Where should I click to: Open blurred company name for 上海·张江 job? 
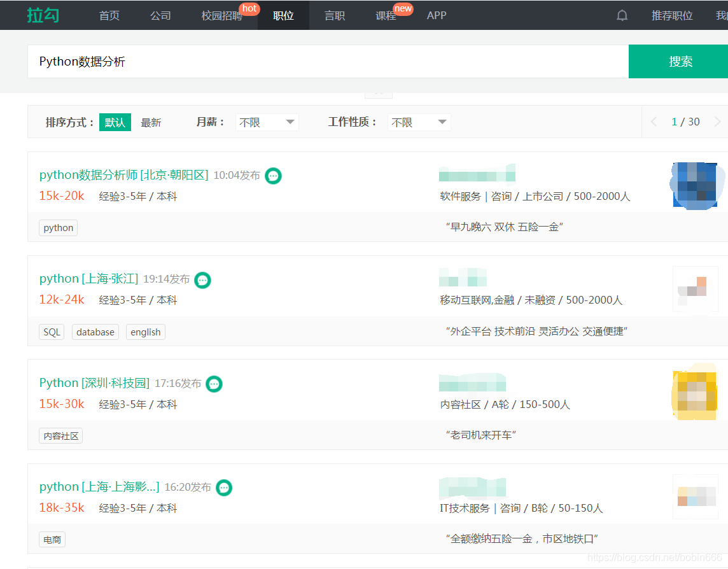(463, 277)
